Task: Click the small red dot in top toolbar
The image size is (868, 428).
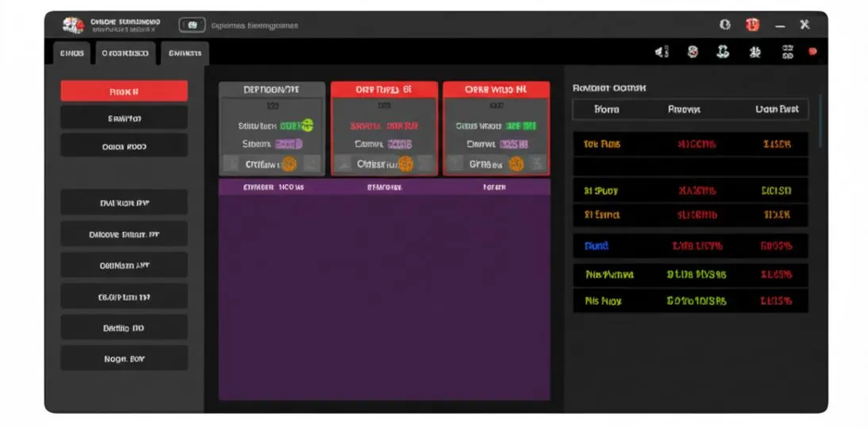Action: tap(812, 52)
